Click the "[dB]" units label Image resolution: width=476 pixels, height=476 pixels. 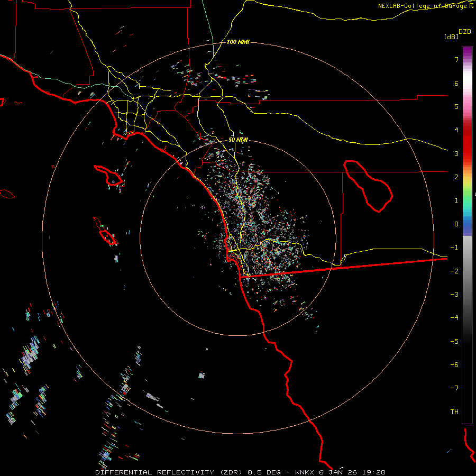(x=451, y=36)
